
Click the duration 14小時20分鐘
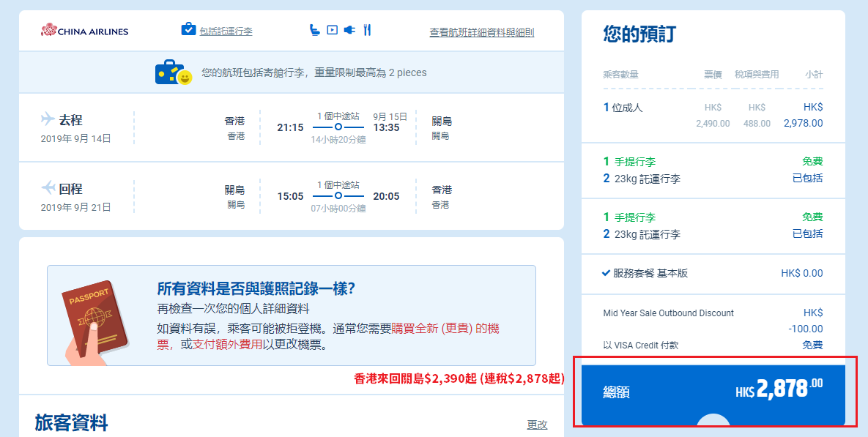338,140
